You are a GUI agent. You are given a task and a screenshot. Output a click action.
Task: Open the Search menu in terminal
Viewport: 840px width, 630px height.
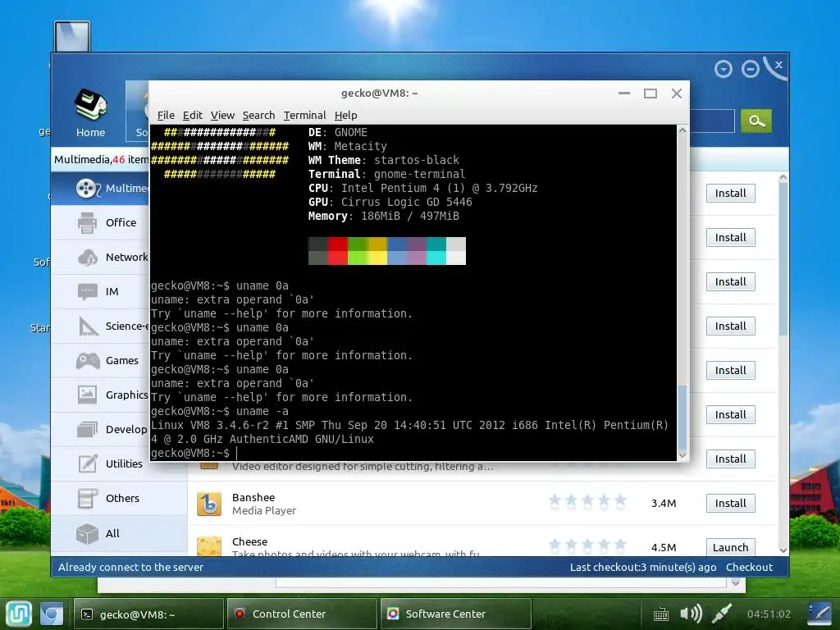[x=258, y=115]
